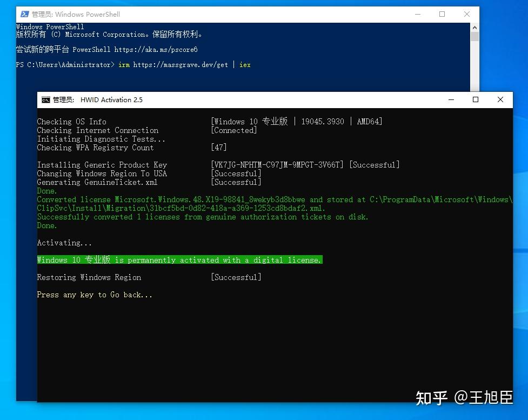Click the [Connected] internet status text
The height and width of the screenshot is (420, 528).
pyautogui.click(x=233, y=130)
